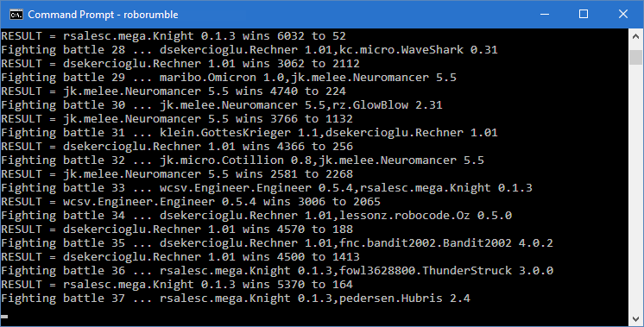Click the result "wins 2581 to 2268"
The height and width of the screenshot is (327, 644).
[x=294, y=174]
